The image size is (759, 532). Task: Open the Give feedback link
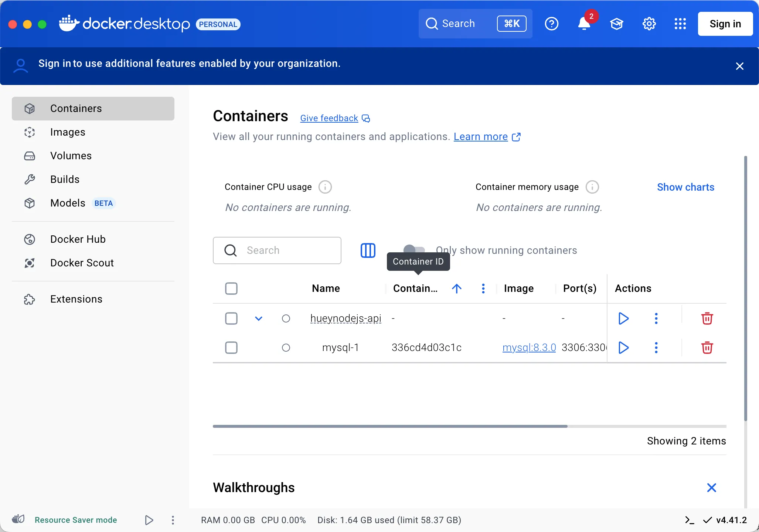coord(329,118)
